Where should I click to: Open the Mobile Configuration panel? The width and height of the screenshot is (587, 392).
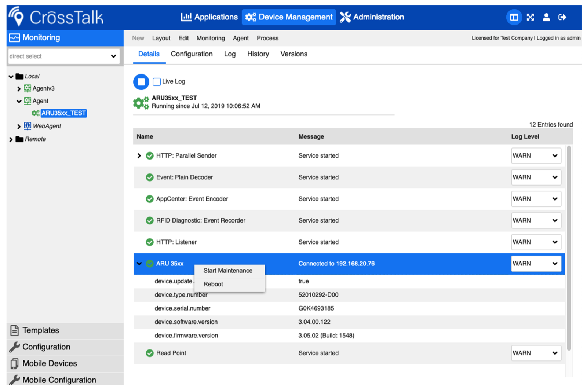point(65,380)
